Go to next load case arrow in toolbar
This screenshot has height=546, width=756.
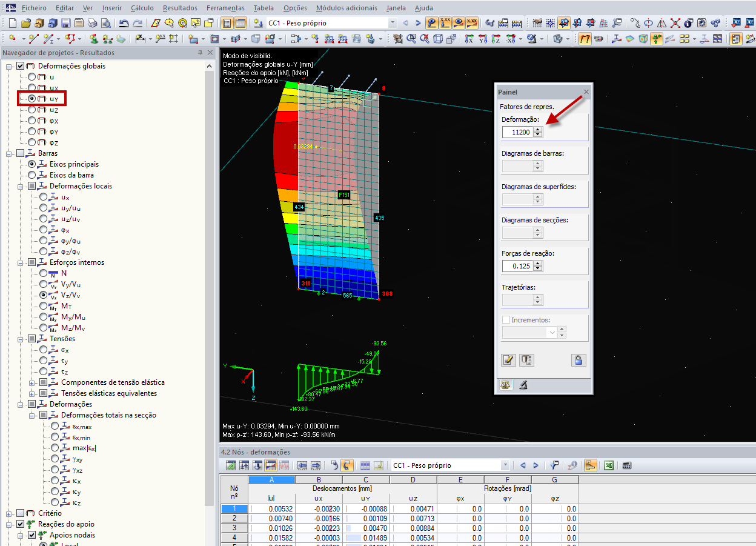click(417, 23)
